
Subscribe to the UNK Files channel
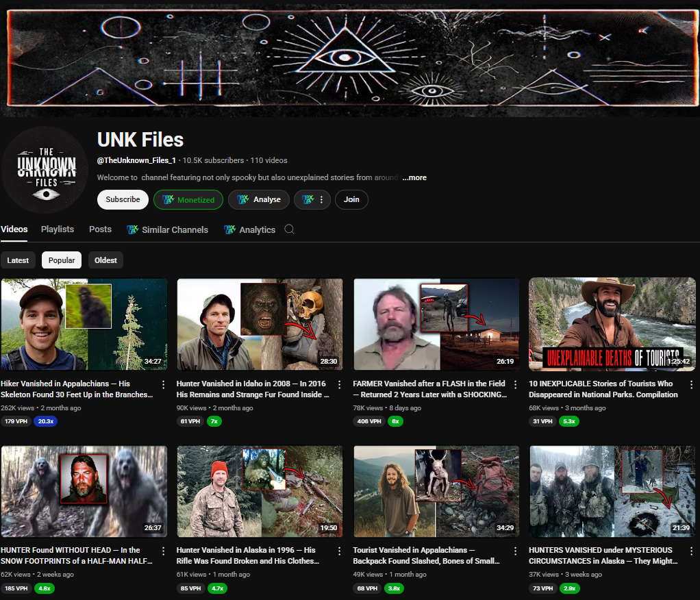123,199
